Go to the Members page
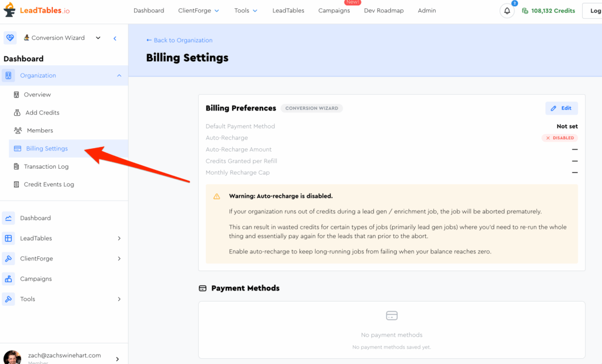This screenshot has height=364, width=602. click(x=39, y=131)
